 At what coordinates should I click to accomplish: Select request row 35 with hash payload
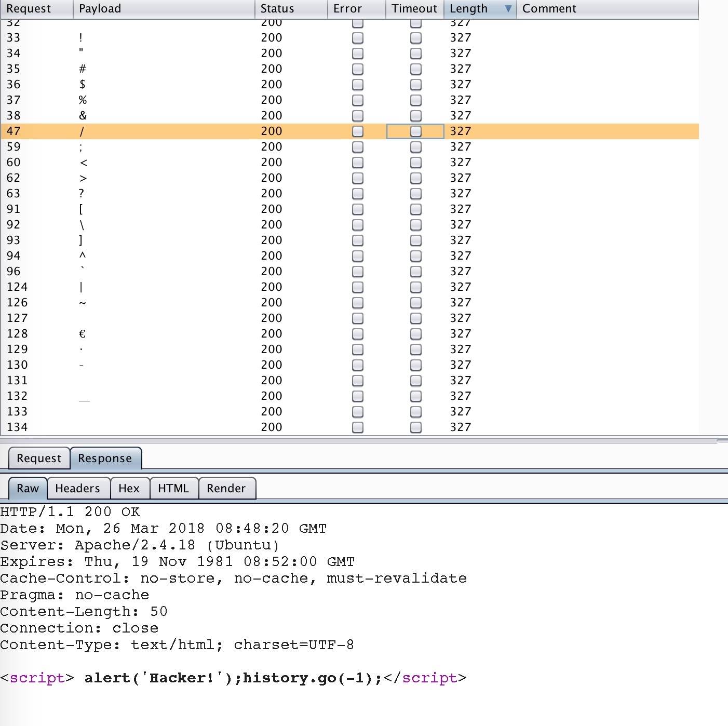click(156, 69)
